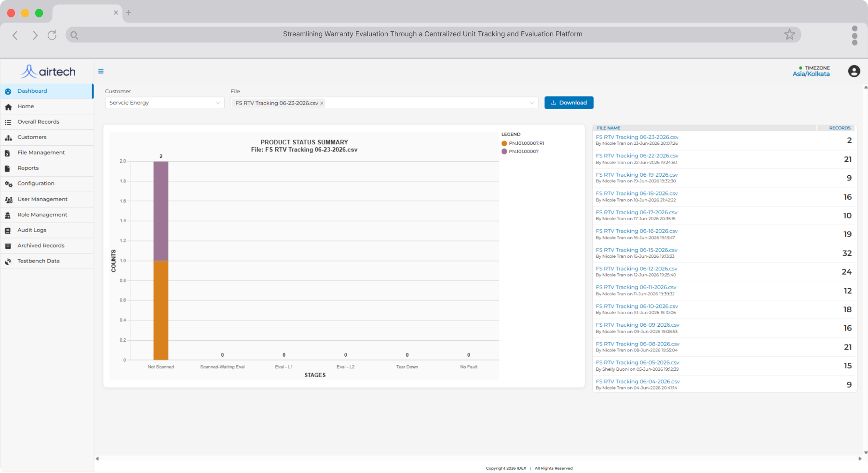Open the user profile avatar icon

[x=854, y=71]
